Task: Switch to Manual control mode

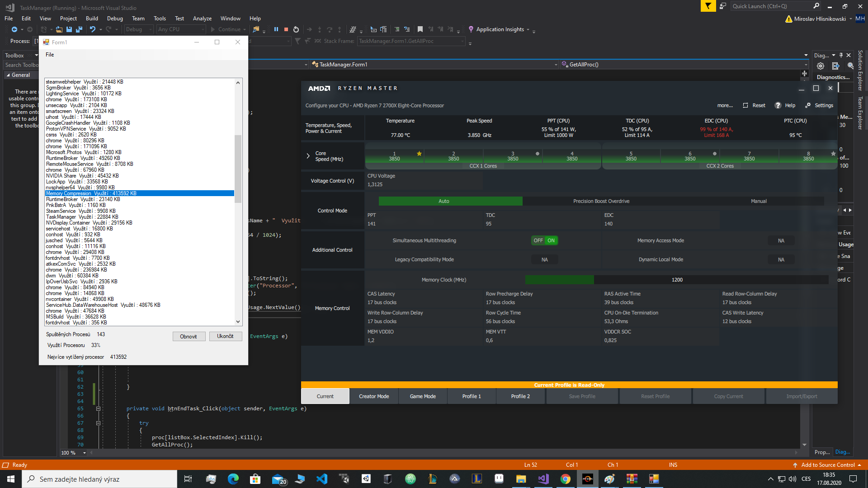Action: (x=759, y=201)
